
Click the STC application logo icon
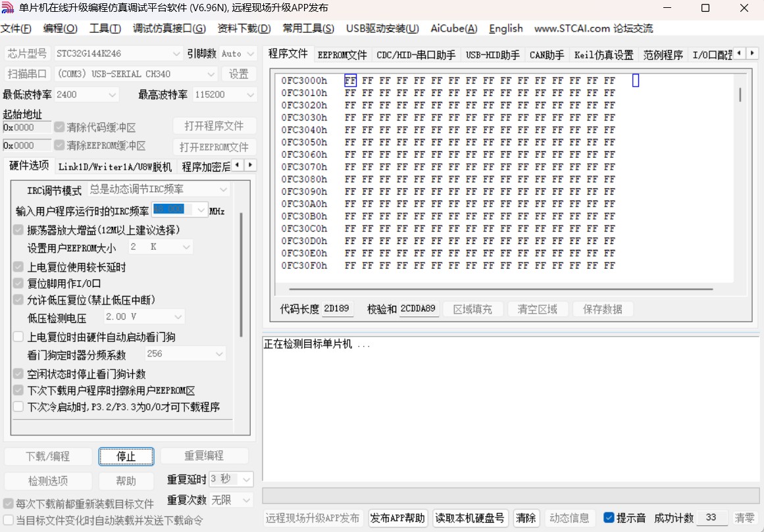tap(8, 8)
